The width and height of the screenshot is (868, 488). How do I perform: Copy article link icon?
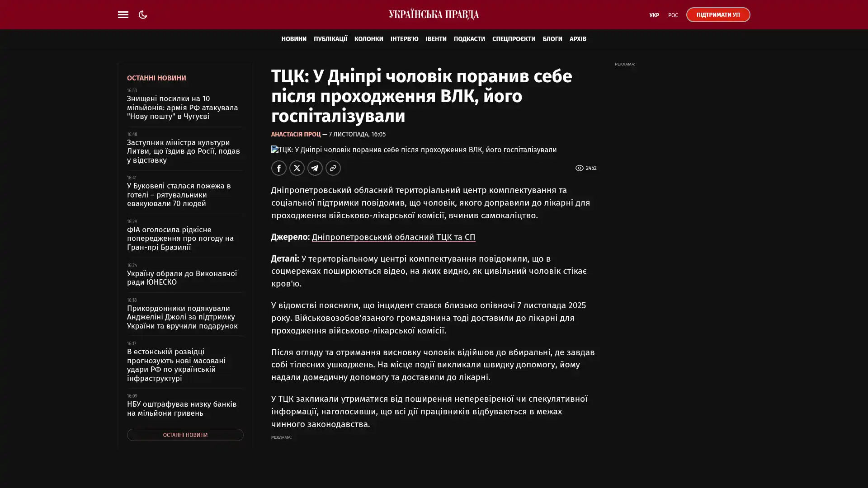(333, 168)
